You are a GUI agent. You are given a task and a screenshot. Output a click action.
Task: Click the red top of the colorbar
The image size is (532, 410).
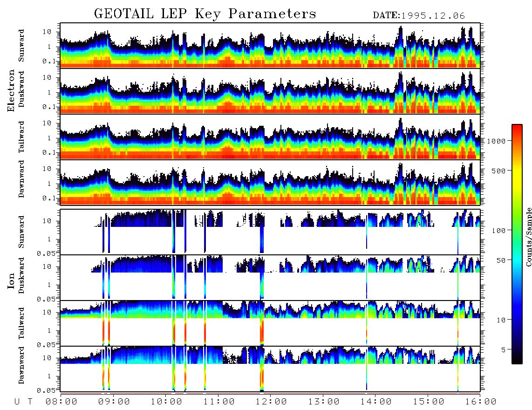point(517,129)
